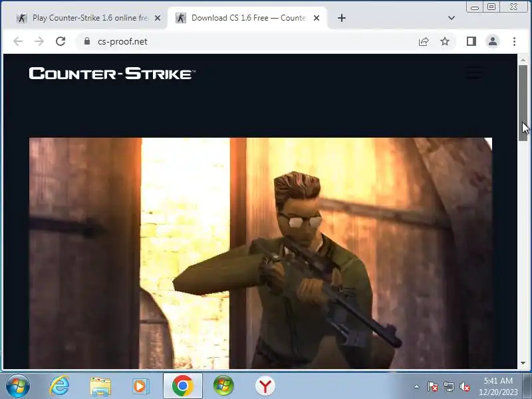
Task: Open the Action Center flag icon
Action: coord(433,386)
